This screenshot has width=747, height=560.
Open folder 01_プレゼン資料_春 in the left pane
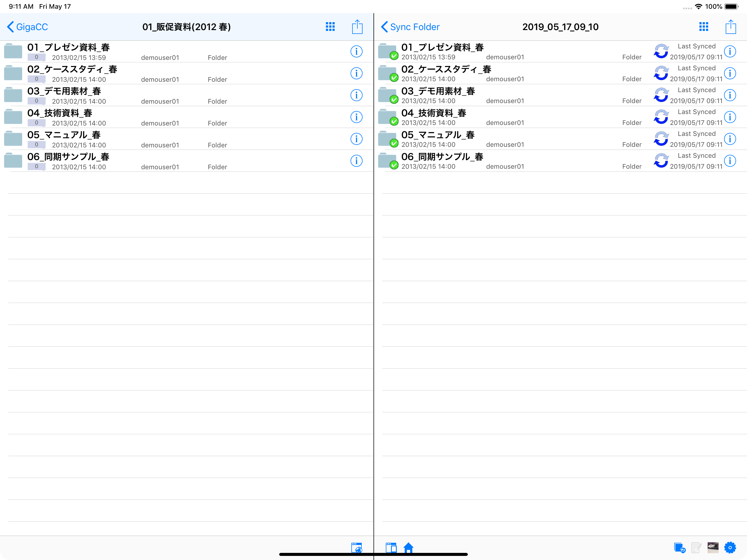187,51
